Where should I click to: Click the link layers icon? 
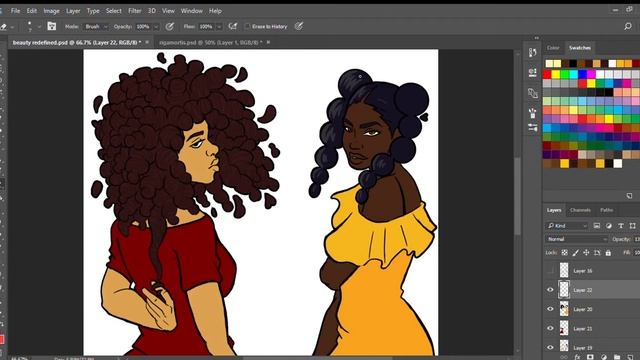pos(564,357)
